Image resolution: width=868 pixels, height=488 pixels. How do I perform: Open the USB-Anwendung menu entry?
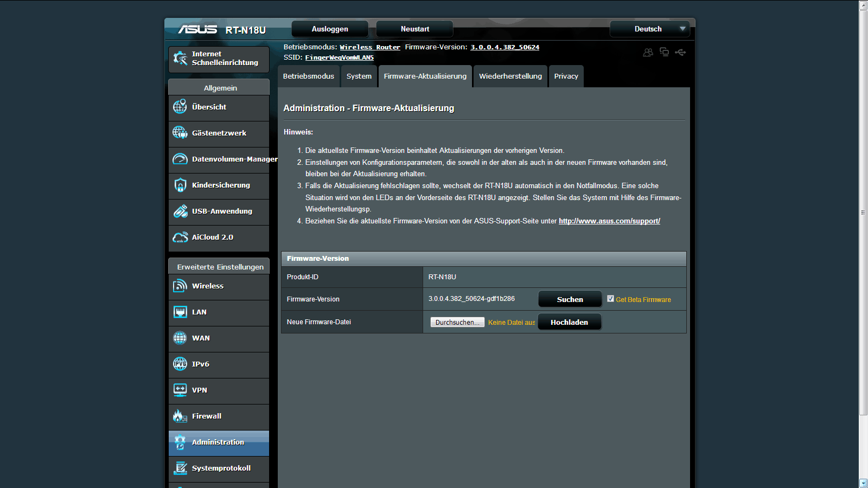[219, 211]
